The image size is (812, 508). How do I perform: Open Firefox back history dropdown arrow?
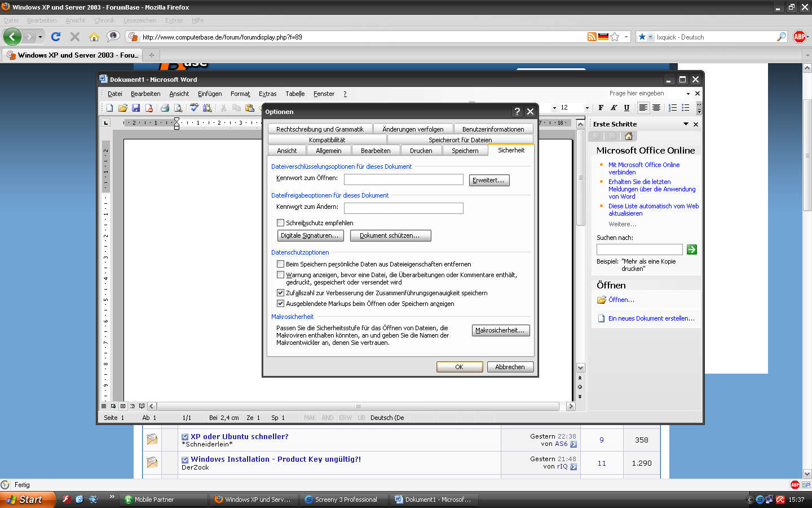click(40, 37)
